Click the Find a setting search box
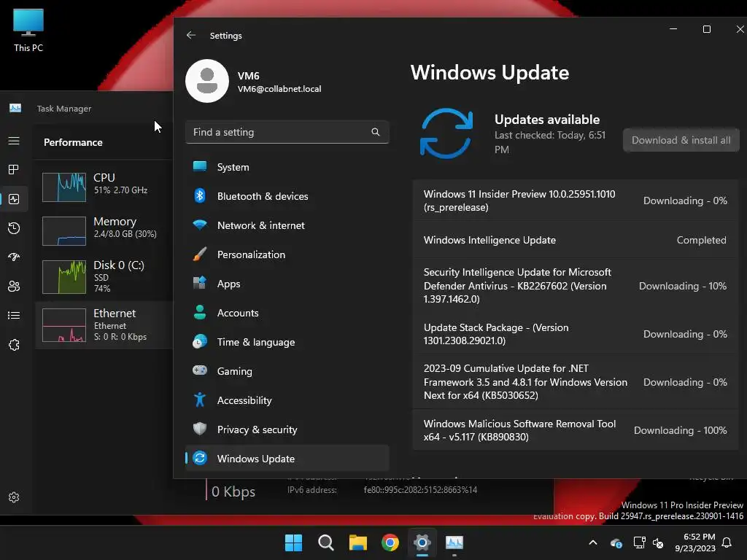 [x=287, y=132]
